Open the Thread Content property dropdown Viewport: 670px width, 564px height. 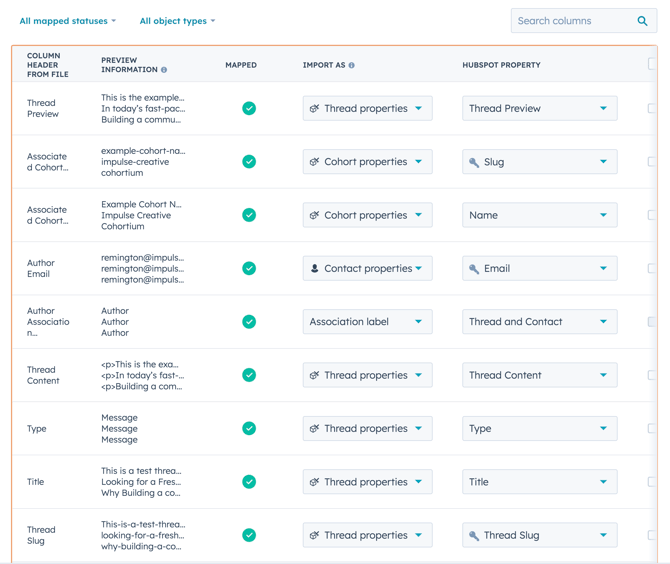539,375
